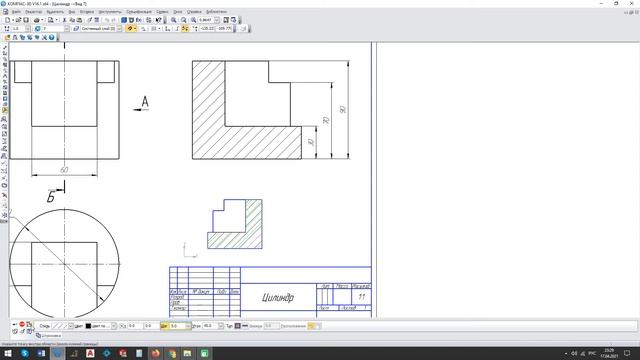Image resolution: width=640 pixels, height=360 pixels.
Task: Undo the last action
Action: pos(107,20)
